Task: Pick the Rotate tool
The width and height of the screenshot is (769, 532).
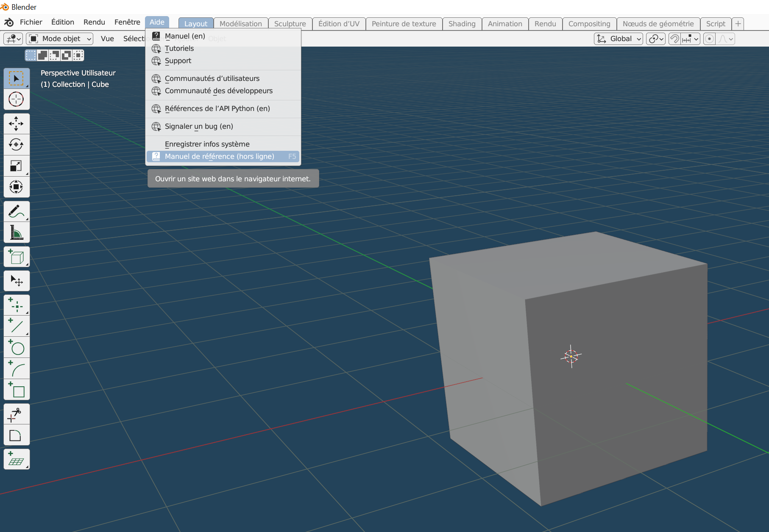Action: [x=17, y=145]
